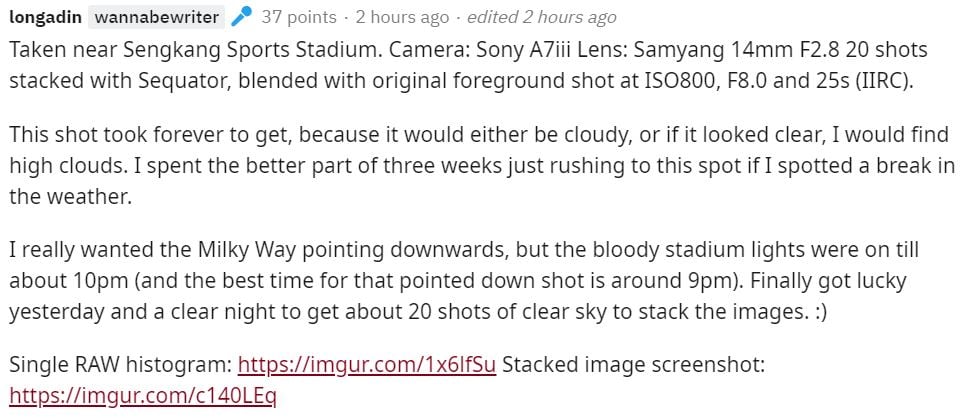Open the longadin user profile
The height and width of the screenshot is (418, 970).
click(44, 17)
